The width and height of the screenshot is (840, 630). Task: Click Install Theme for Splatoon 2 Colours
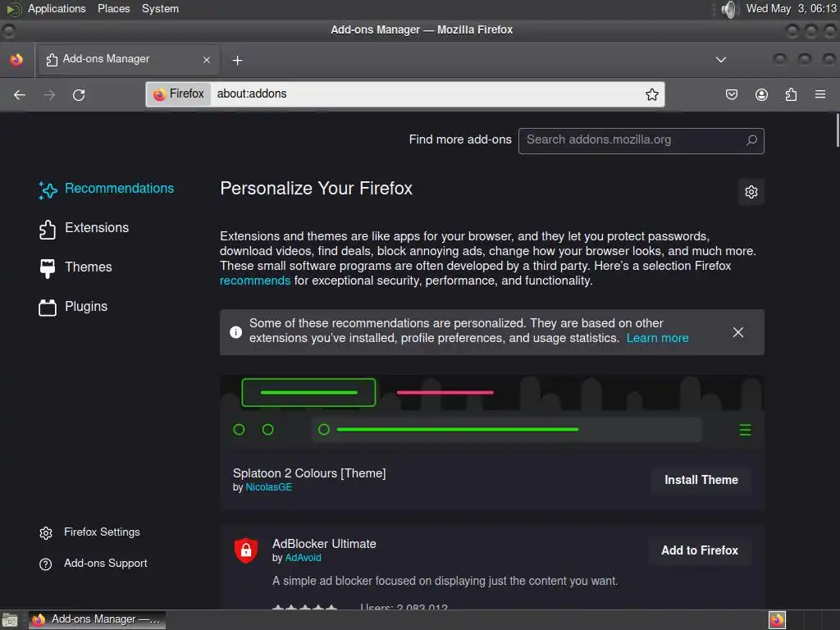701,480
